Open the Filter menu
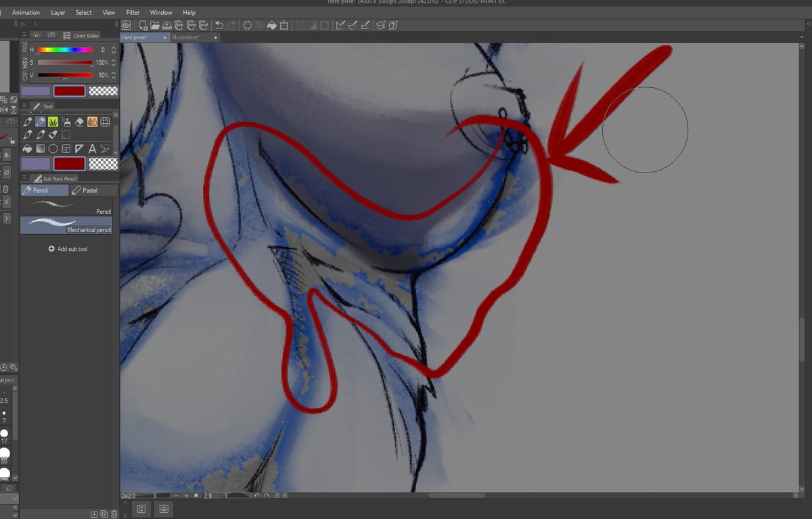The height and width of the screenshot is (519, 812). (x=133, y=12)
